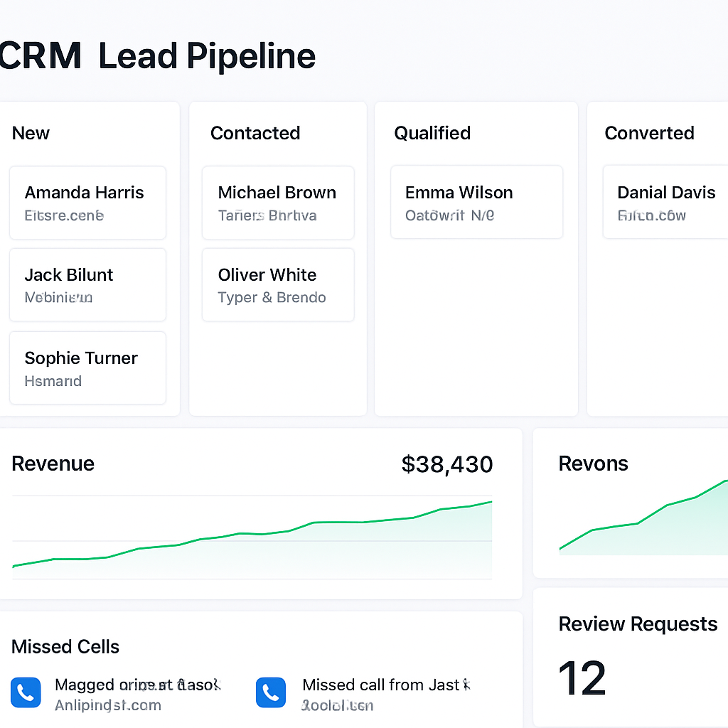The height and width of the screenshot is (728, 728).
Task: Open the Danial Davis lead card
Action: coord(665,202)
